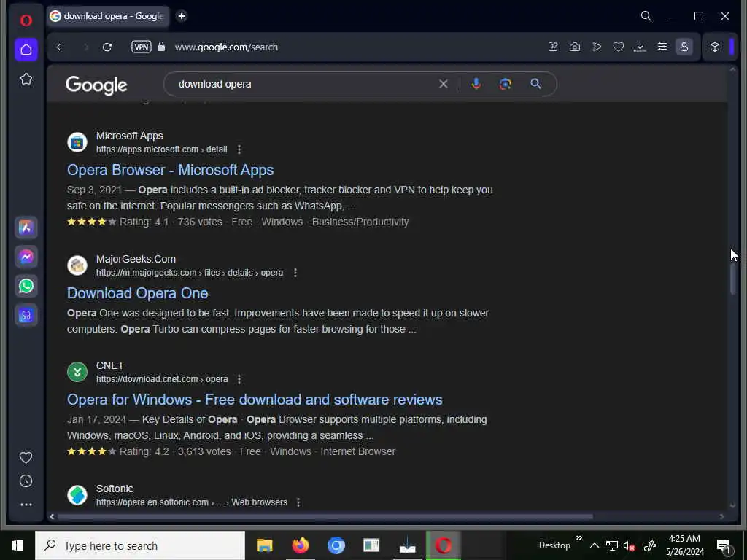The width and height of the screenshot is (747, 560).
Task: Search by image with Lens icon
Action: tap(505, 84)
